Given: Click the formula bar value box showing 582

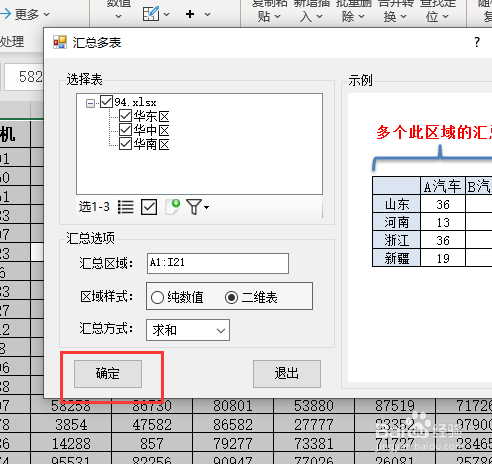Looking at the screenshot, I should coord(24,77).
